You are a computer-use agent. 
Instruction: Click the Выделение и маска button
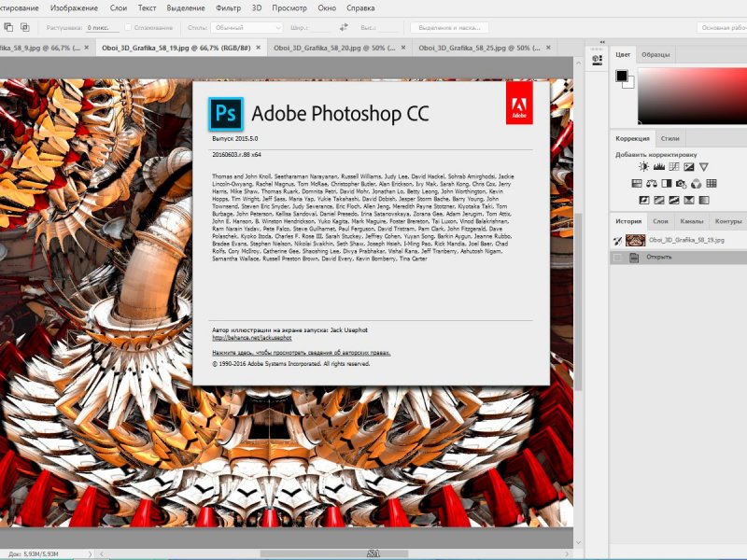coord(450,28)
